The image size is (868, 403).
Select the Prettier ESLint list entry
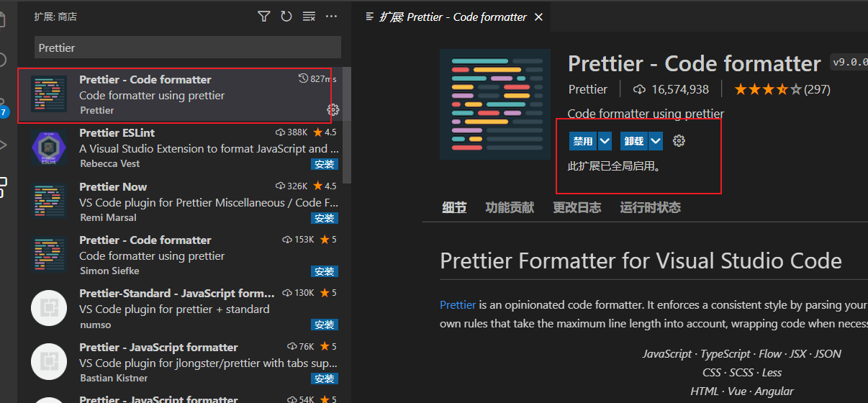[x=180, y=149]
